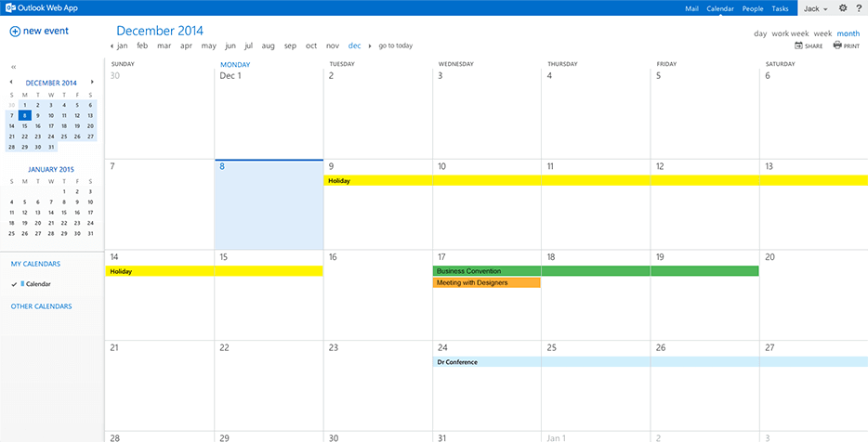Open the Mail tab
This screenshot has height=442, width=868.
click(691, 9)
